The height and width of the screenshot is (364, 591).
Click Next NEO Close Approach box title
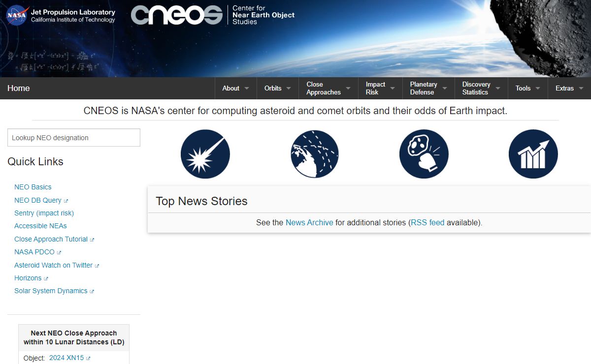[x=74, y=337]
